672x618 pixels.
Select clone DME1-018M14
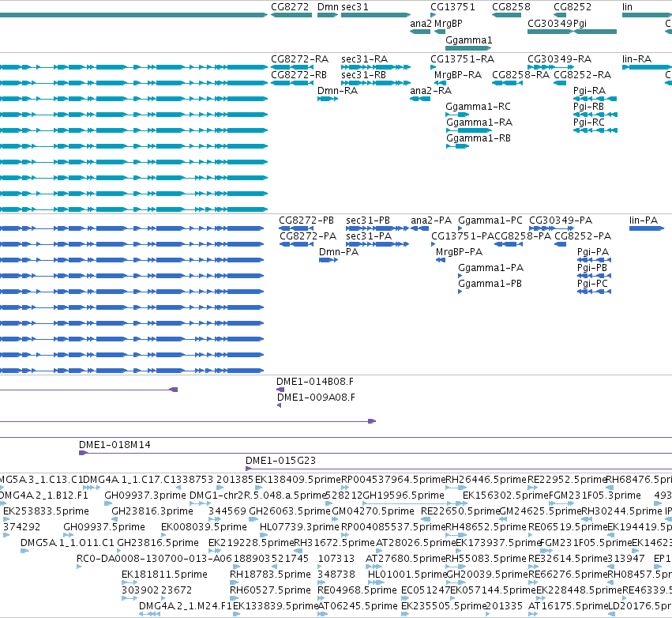click(115, 445)
